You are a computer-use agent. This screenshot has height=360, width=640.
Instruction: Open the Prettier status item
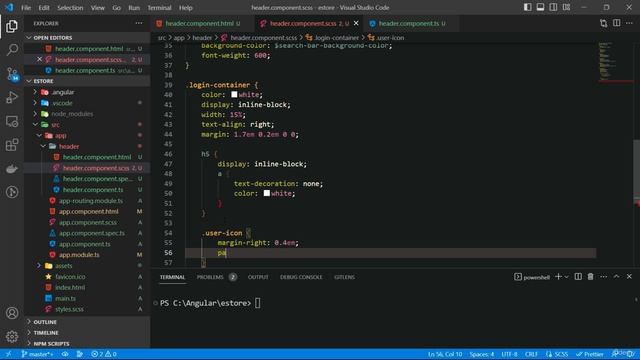coord(589,354)
